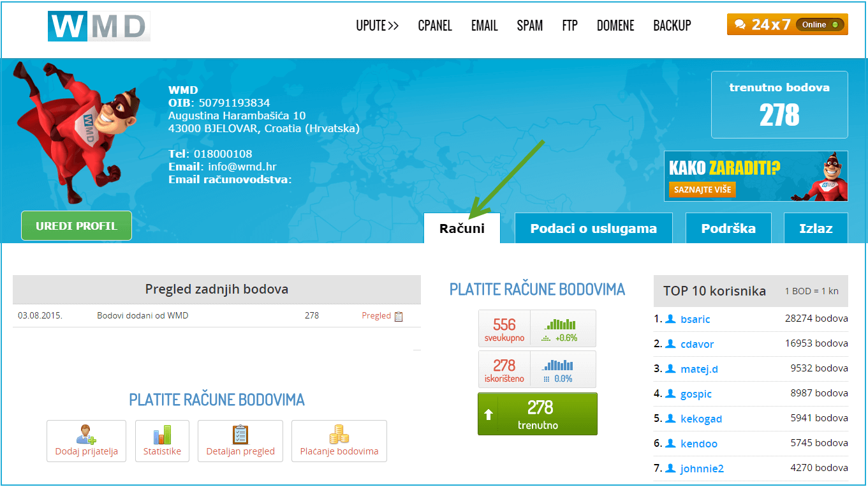Click user icon beside matej.d
Image resolution: width=868 pixels, height=487 pixels.
point(670,368)
